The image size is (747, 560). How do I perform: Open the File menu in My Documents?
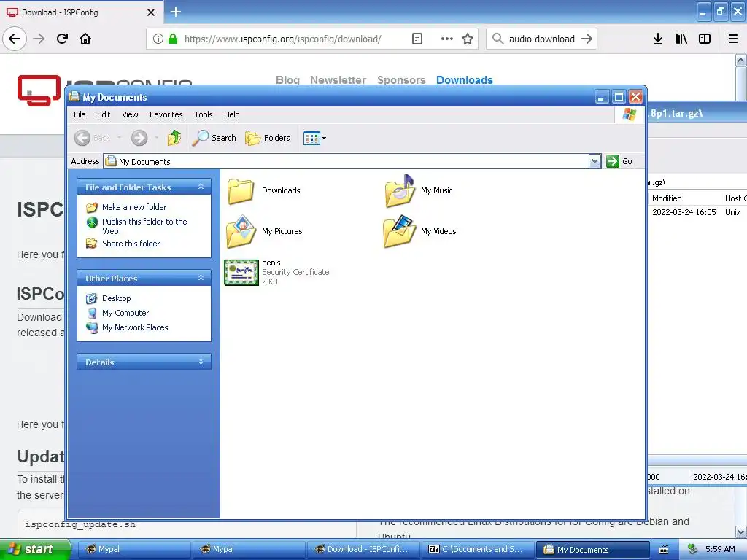80,114
